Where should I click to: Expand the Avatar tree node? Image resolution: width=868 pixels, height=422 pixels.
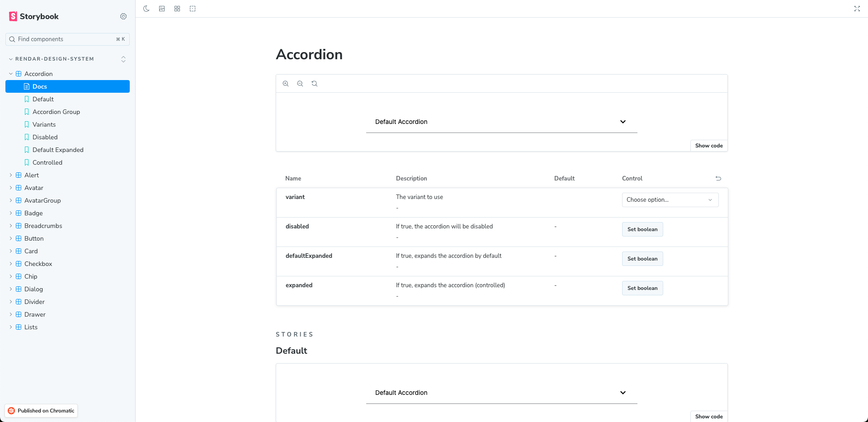pos(11,188)
